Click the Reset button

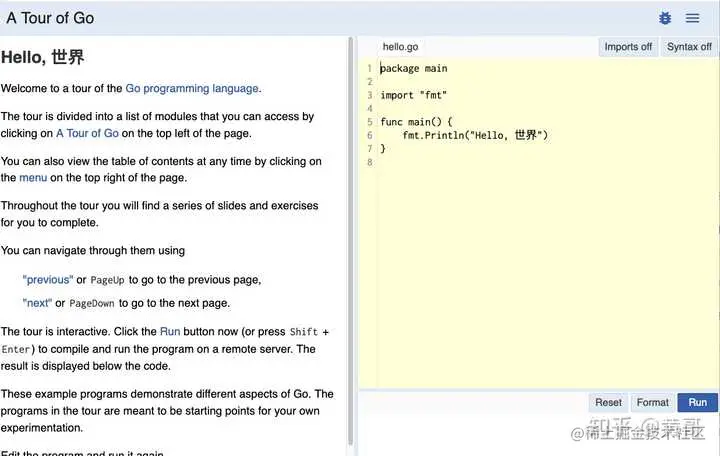608,402
